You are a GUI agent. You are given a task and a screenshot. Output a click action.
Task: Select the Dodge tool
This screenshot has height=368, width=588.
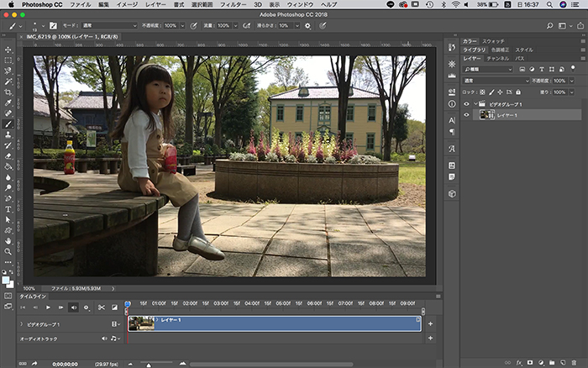tap(8, 187)
